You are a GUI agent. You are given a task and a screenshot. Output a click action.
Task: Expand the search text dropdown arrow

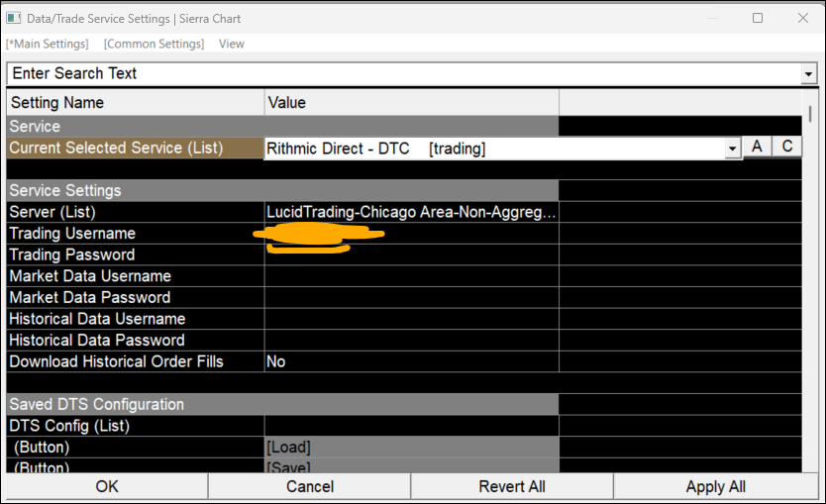pyautogui.click(x=808, y=73)
